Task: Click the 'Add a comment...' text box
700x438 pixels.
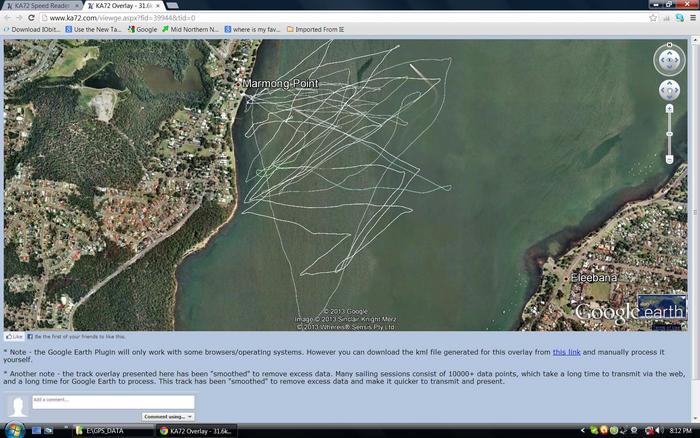Action: (x=112, y=401)
